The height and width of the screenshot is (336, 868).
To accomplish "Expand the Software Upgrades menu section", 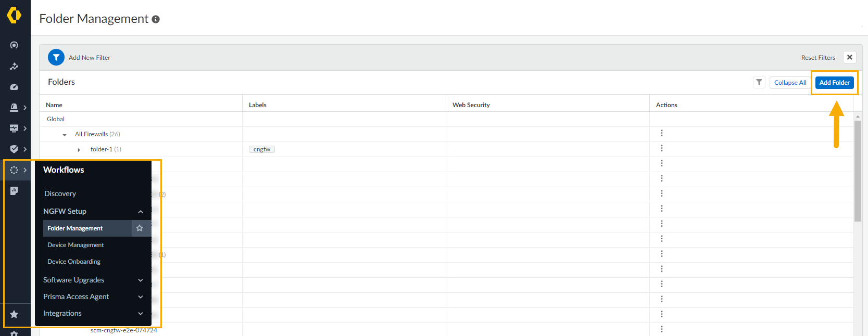I will click(x=140, y=280).
